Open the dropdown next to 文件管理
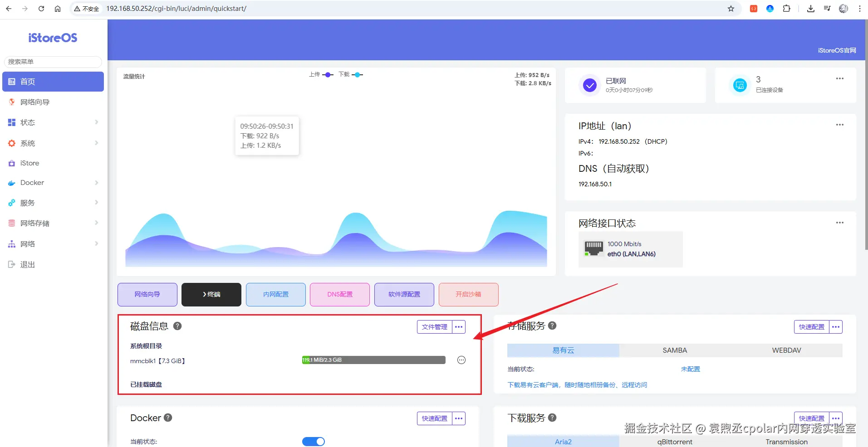 point(459,327)
